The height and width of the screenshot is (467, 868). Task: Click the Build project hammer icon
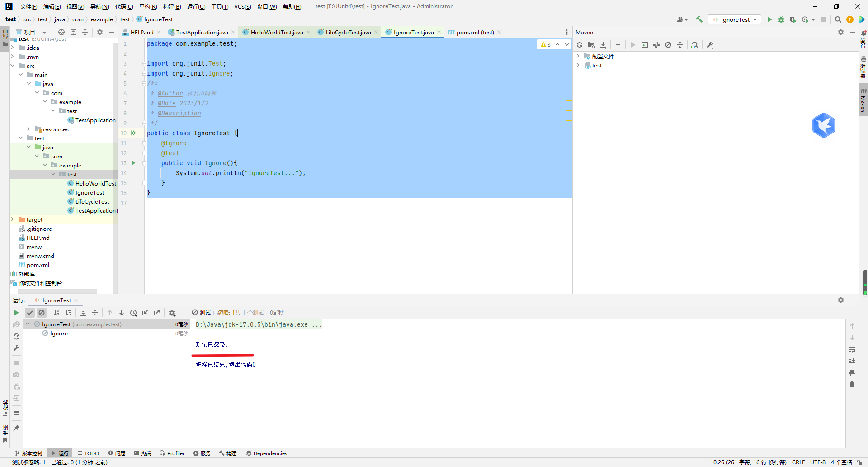point(699,19)
